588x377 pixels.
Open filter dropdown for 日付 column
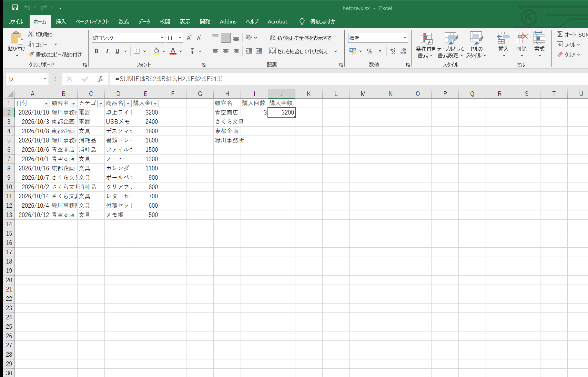tap(46, 103)
